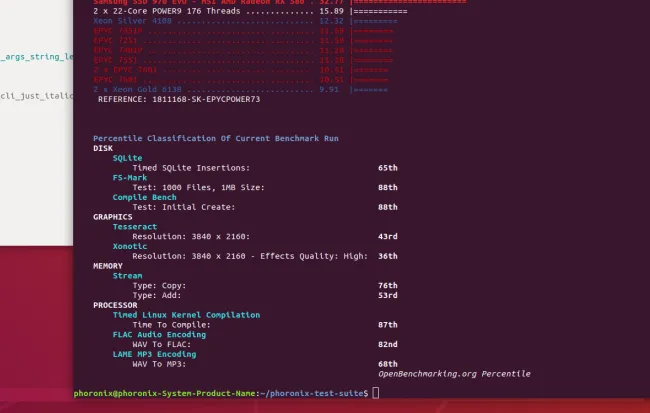Select "FLAC Audio Encoding" test name

coord(159,335)
